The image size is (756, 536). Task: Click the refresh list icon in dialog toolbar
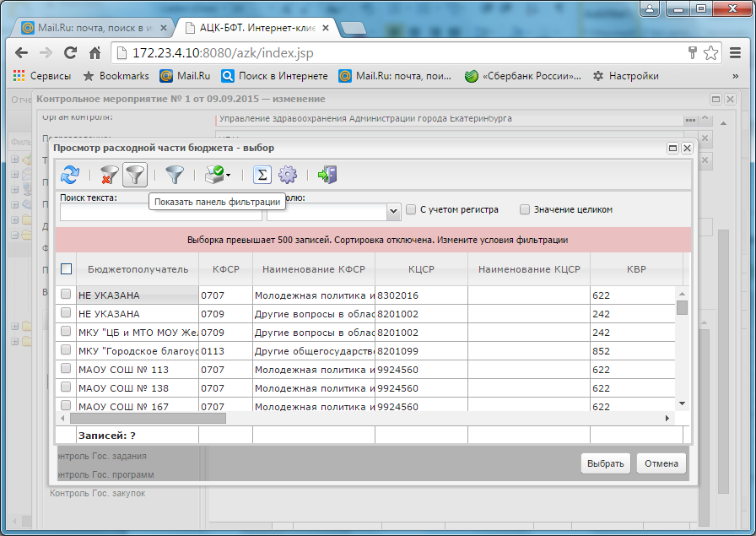(71, 175)
